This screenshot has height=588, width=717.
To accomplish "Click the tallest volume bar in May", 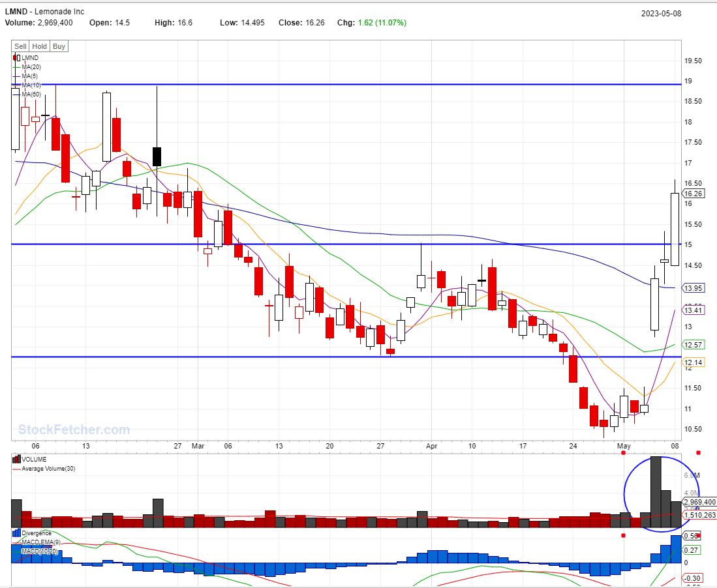I will pyautogui.click(x=655, y=492).
